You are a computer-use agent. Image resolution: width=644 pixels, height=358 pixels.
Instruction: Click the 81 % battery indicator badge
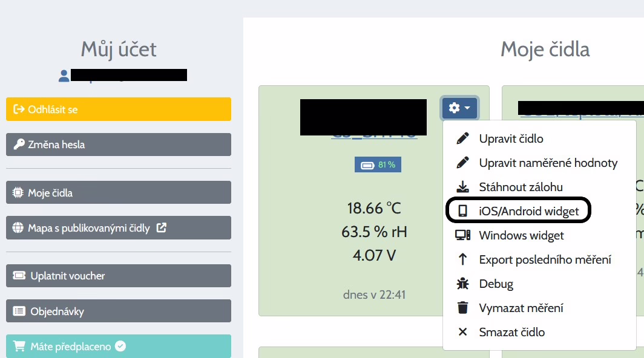click(x=378, y=164)
